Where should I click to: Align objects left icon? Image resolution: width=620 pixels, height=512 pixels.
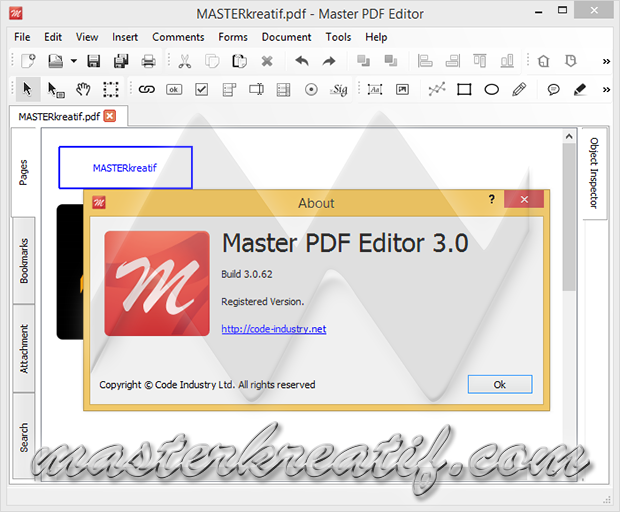[425, 61]
